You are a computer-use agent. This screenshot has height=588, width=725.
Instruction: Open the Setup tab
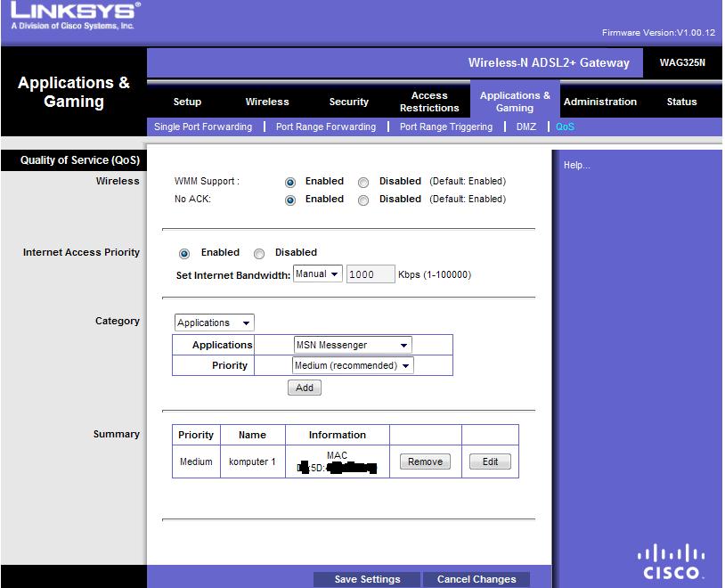click(x=187, y=102)
